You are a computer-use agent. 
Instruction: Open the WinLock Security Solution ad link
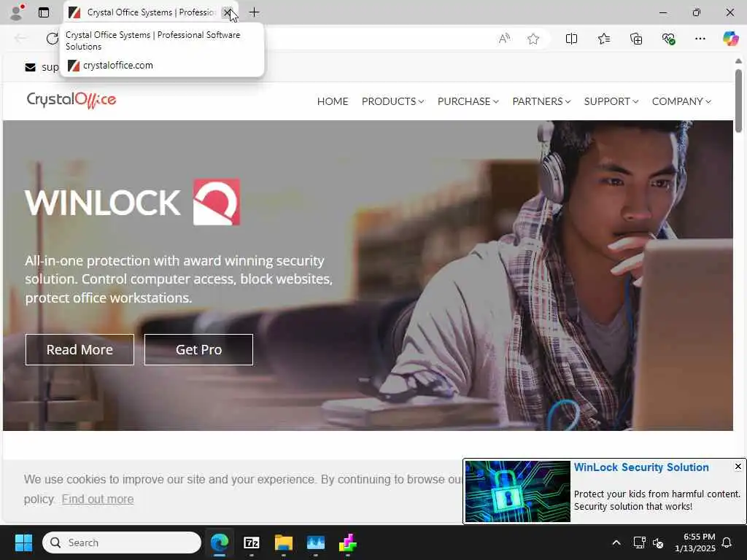pyautogui.click(x=640, y=467)
